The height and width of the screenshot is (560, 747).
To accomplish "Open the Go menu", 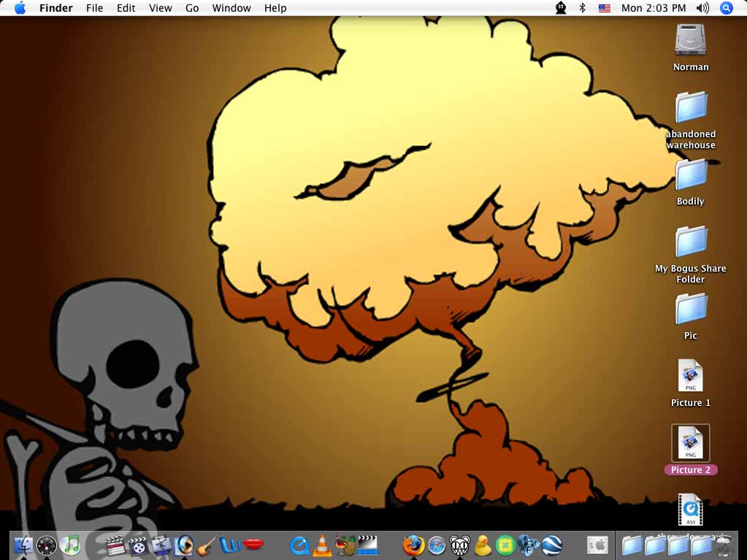I will click(192, 8).
